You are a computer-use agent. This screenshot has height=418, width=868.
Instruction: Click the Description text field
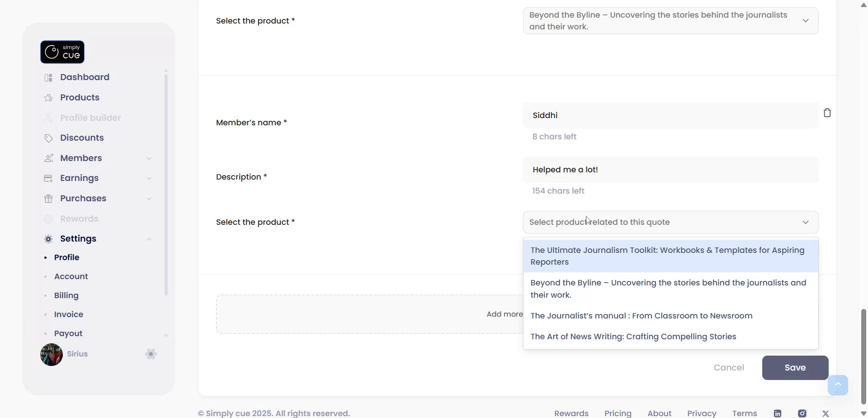coord(670,170)
